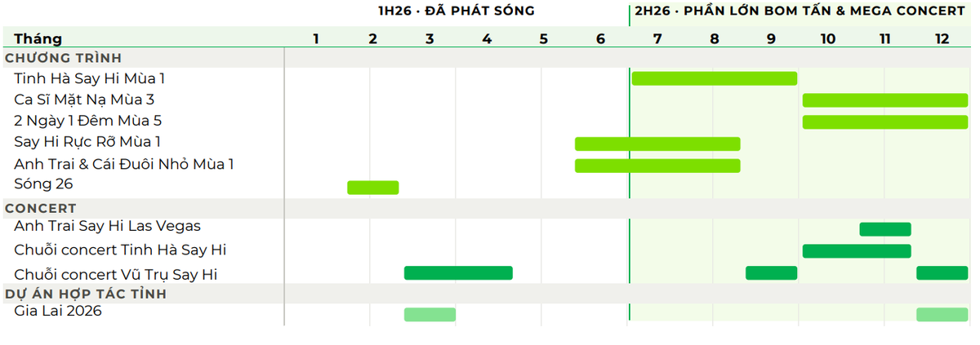Select the Ca Sĩ Mặt Nạ Mùa 3 bar
The width and height of the screenshot is (980, 345).
tap(885, 100)
